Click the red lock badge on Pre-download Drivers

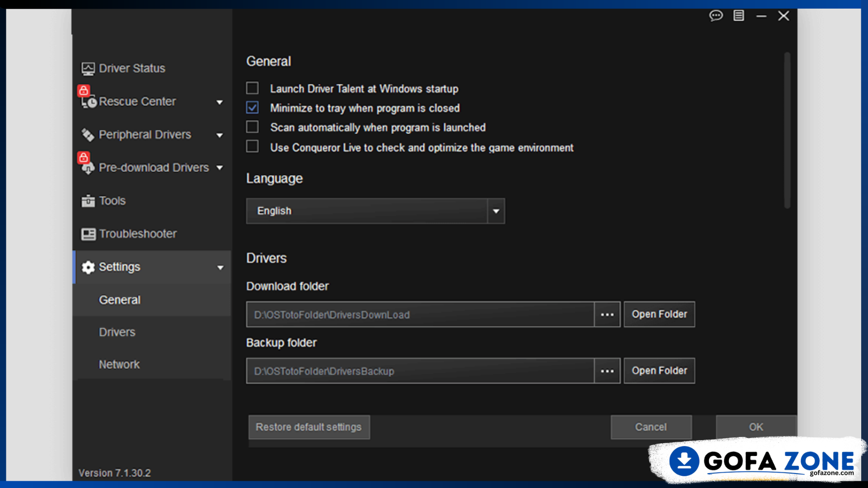tap(84, 157)
